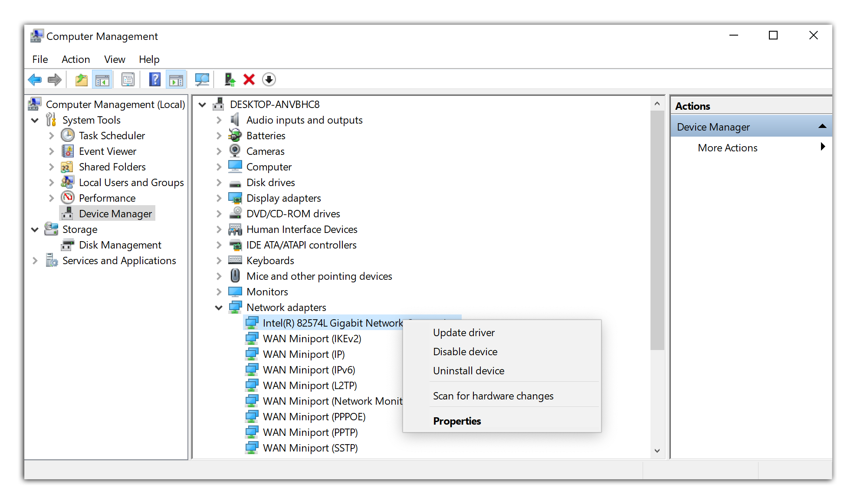Click the Local Users and Groups icon

68,182
